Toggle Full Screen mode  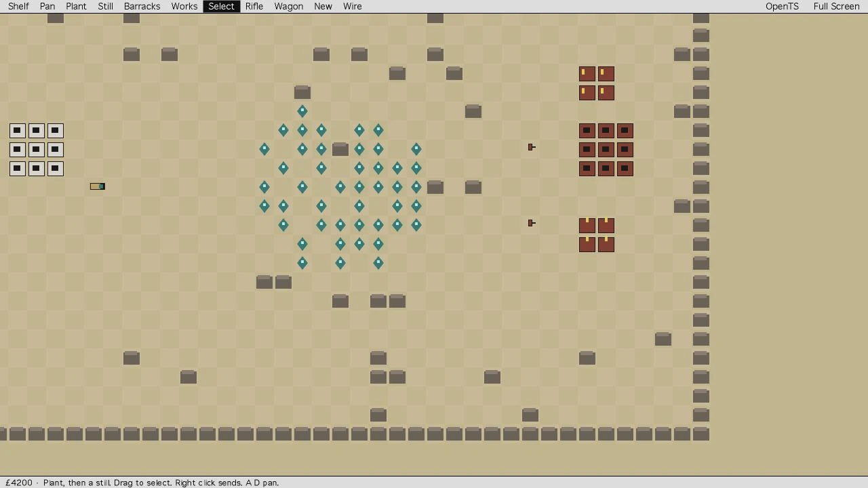[836, 6]
